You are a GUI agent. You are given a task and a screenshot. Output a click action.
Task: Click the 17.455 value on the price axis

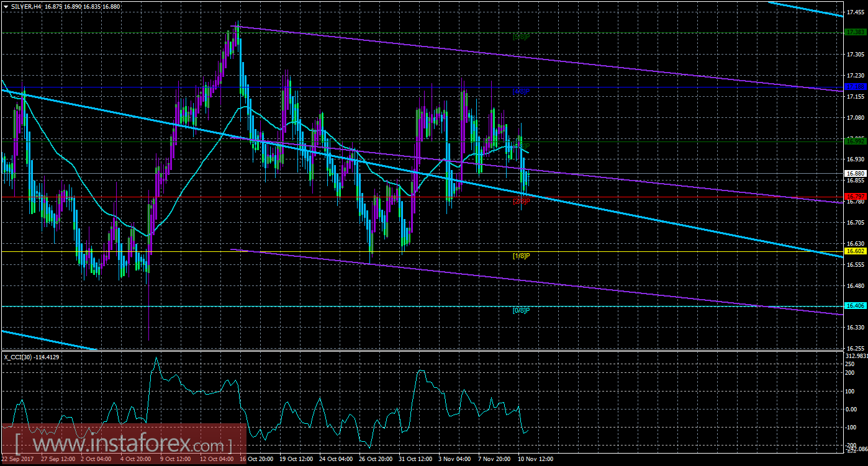(x=856, y=13)
